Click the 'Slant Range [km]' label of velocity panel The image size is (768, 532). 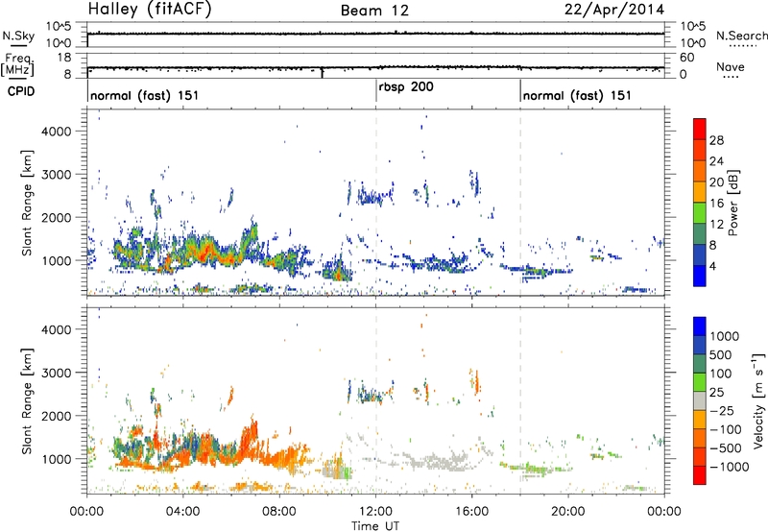pyautogui.click(x=27, y=401)
